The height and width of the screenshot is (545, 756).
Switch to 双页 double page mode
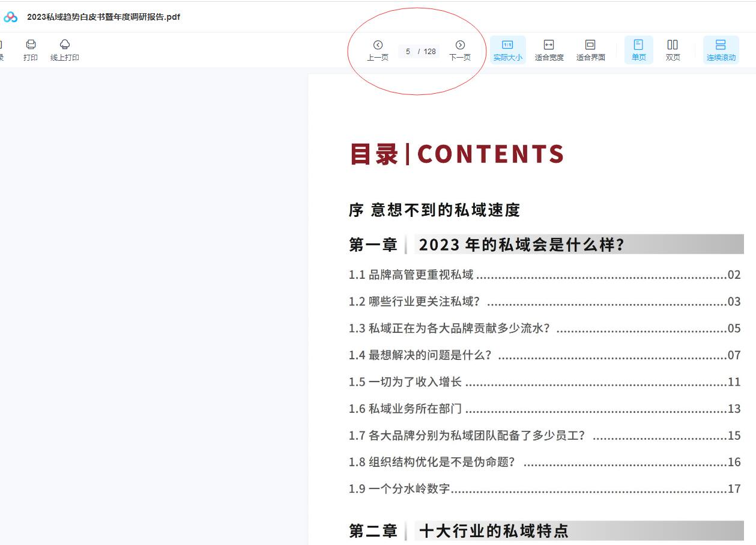coord(673,50)
